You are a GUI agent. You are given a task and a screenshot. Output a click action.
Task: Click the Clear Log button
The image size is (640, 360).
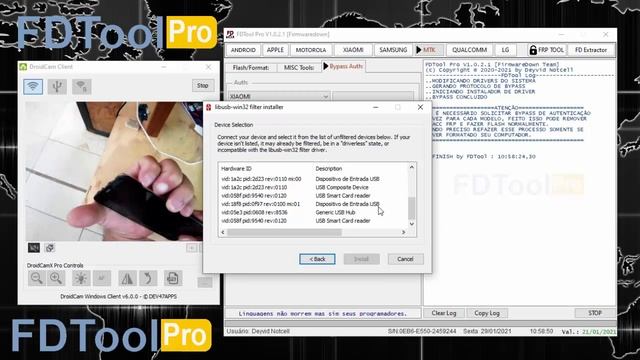444,313
